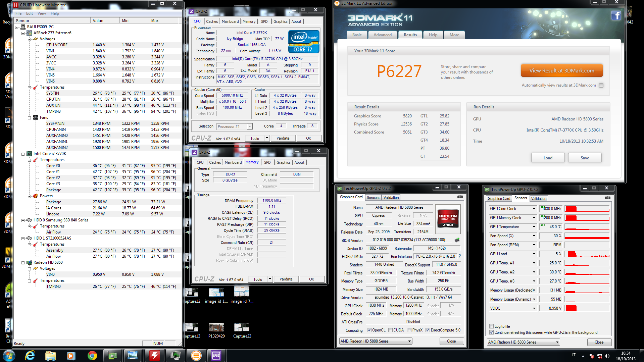The width and height of the screenshot is (644, 362).
Task: Click the P6227 score text
Action: [x=399, y=71]
